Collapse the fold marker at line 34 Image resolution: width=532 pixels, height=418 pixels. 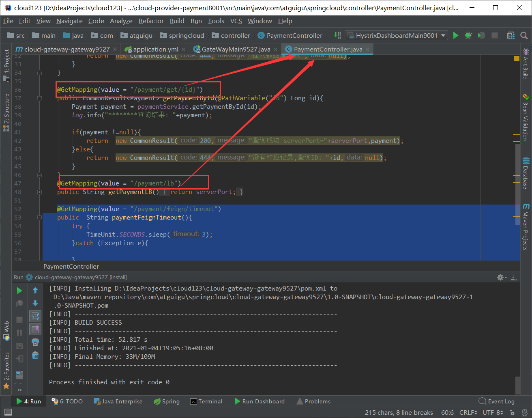[39, 73]
